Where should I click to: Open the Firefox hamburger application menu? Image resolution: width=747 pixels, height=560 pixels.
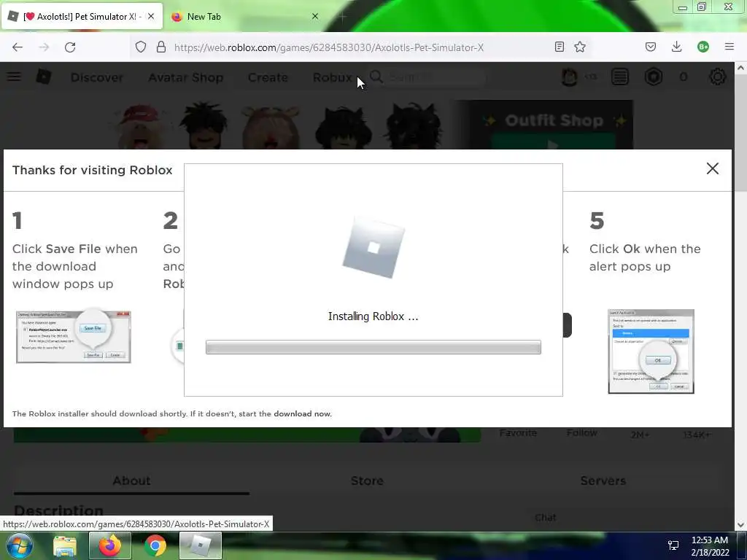click(729, 47)
